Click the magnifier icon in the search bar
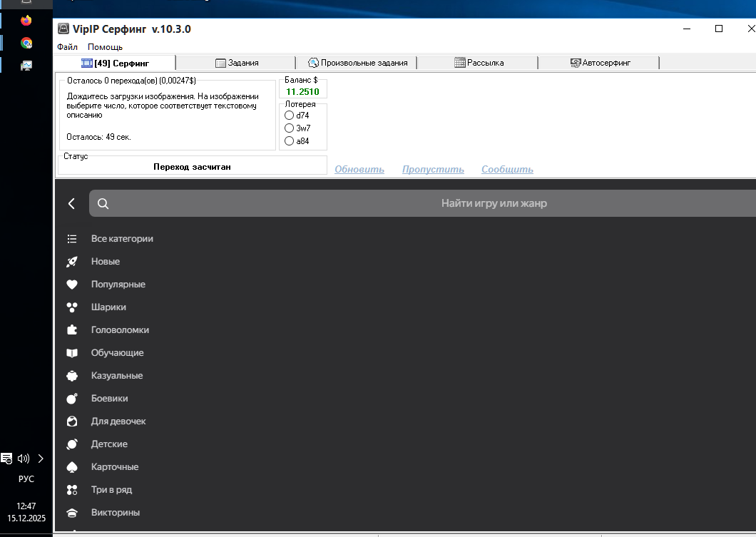This screenshot has width=756, height=537. coord(103,203)
